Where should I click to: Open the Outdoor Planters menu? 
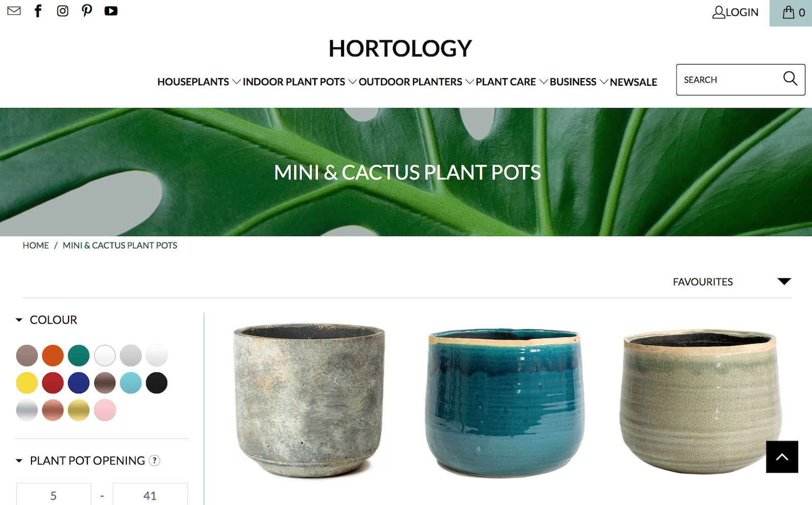pos(416,82)
